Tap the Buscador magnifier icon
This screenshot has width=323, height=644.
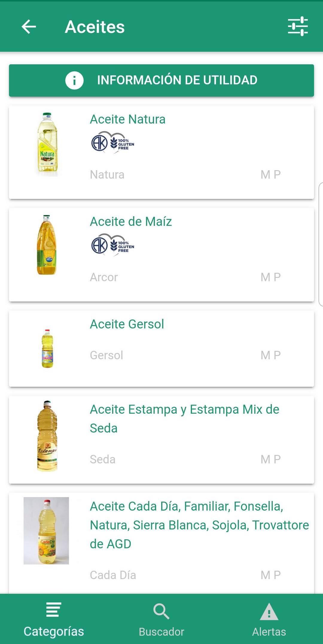point(161,611)
